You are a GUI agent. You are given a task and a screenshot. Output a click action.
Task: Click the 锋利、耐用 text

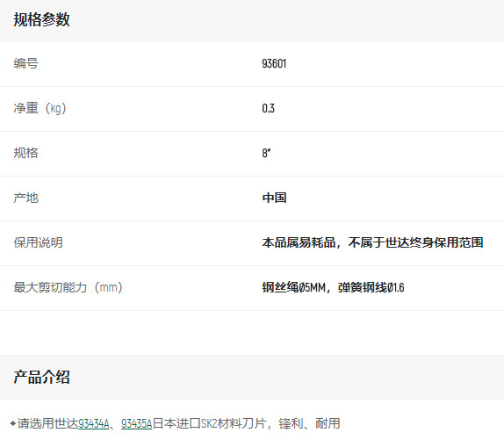click(x=309, y=423)
